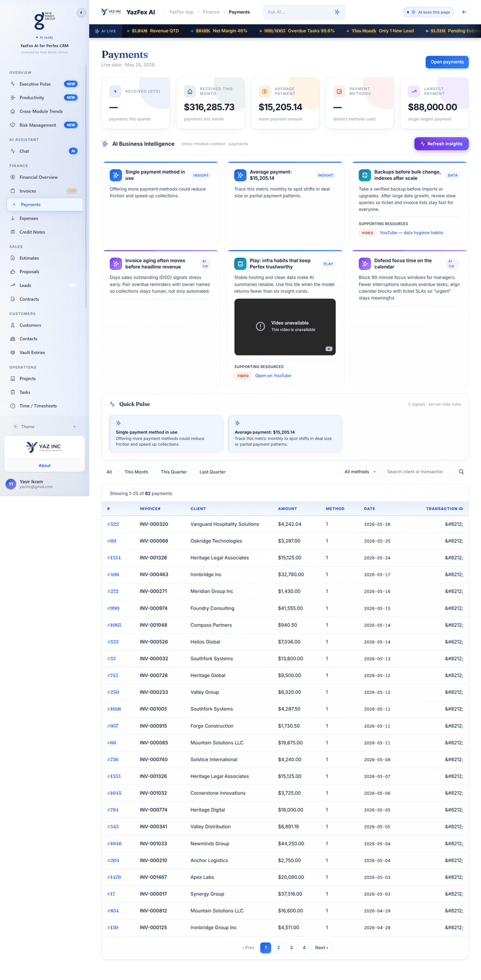Click the unavailable video thumbnail
Screen dimensions: 481x980
pyautogui.click(x=285, y=327)
